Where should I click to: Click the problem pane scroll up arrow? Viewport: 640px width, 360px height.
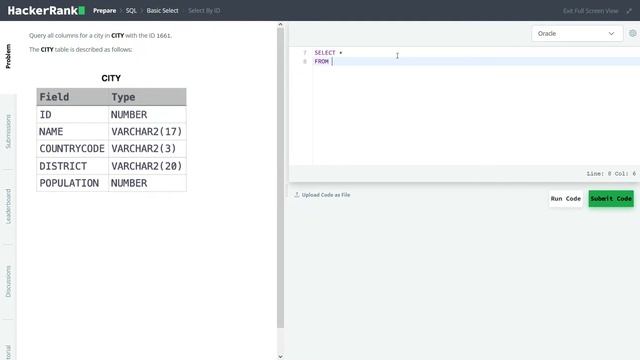tap(280, 24)
